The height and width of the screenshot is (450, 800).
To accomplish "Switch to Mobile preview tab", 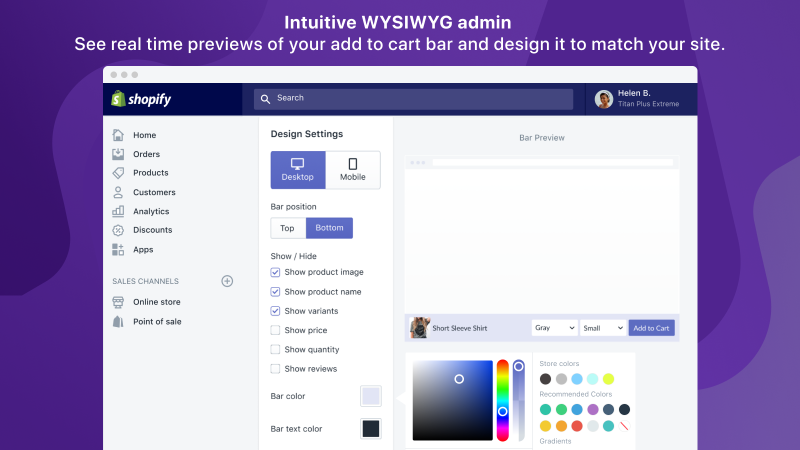I will point(353,170).
